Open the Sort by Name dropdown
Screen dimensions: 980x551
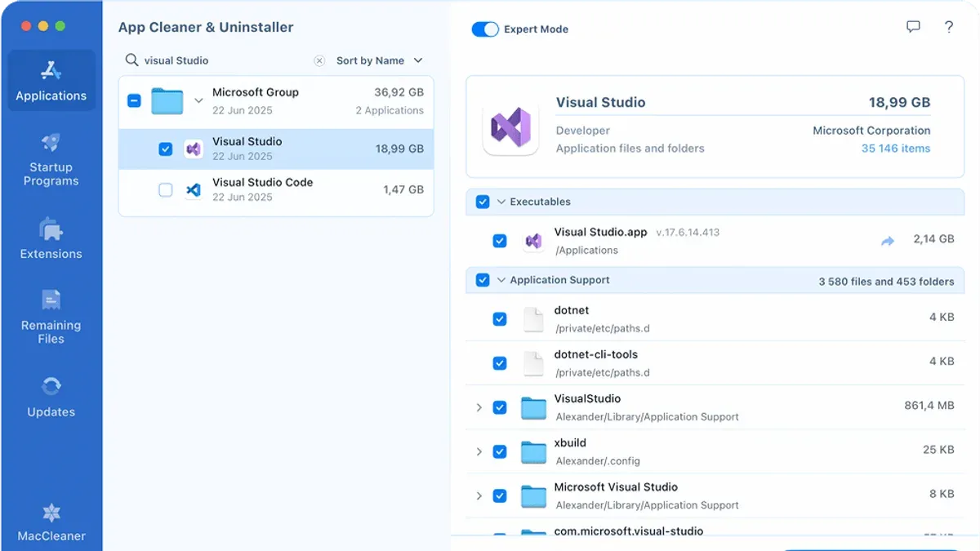tap(380, 60)
